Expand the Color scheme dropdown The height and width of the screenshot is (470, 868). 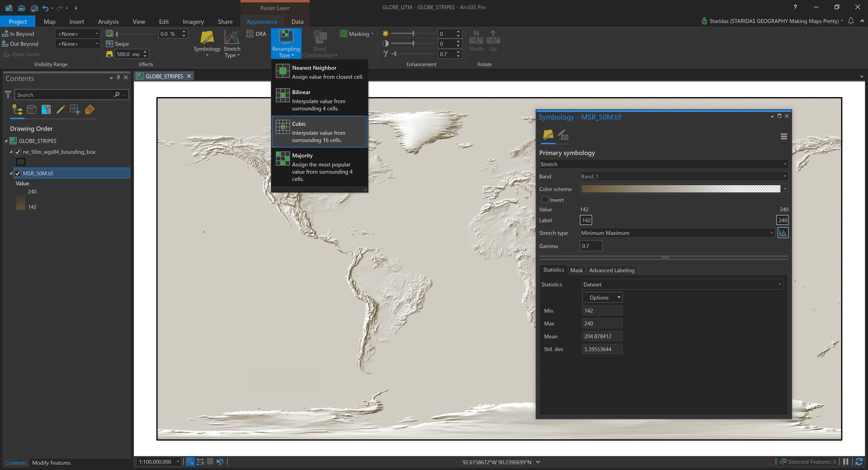785,189
